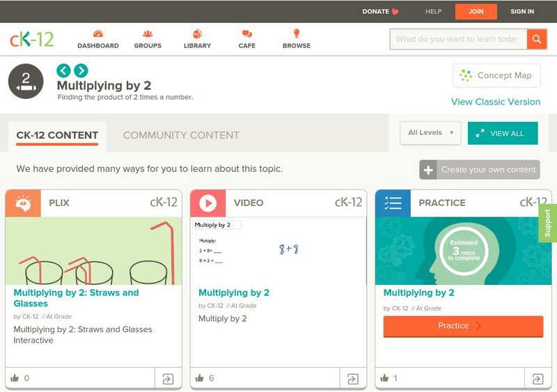Open the Concept Map button
The image size is (557, 392).
[x=496, y=75]
